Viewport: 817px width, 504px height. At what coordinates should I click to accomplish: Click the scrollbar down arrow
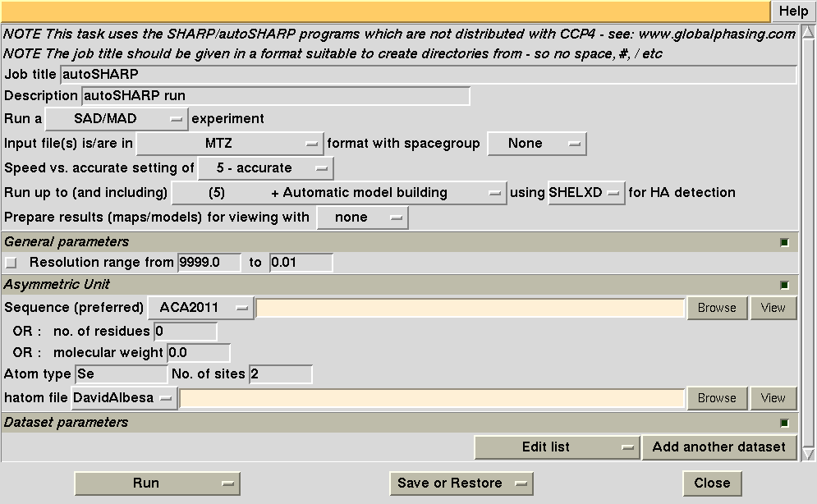(x=808, y=454)
